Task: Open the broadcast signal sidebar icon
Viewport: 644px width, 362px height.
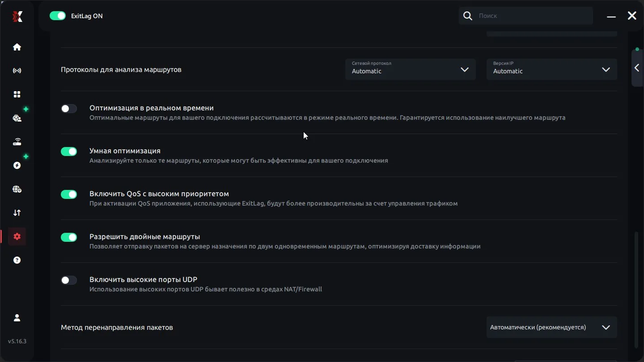Action: 17,71
